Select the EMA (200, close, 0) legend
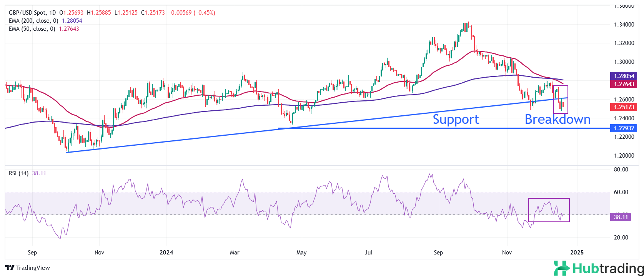The width and height of the screenshot is (644, 276). (33, 21)
